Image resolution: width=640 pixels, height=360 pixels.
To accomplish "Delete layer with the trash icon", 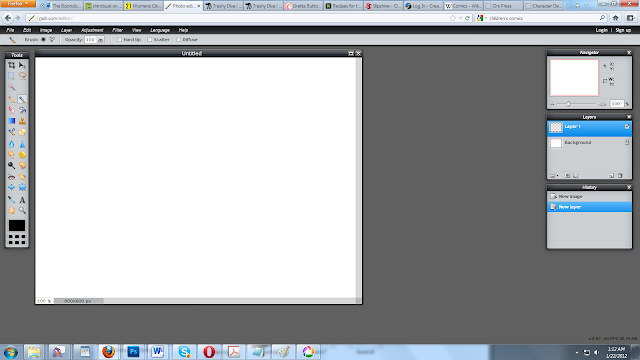I will click(620, 176).
